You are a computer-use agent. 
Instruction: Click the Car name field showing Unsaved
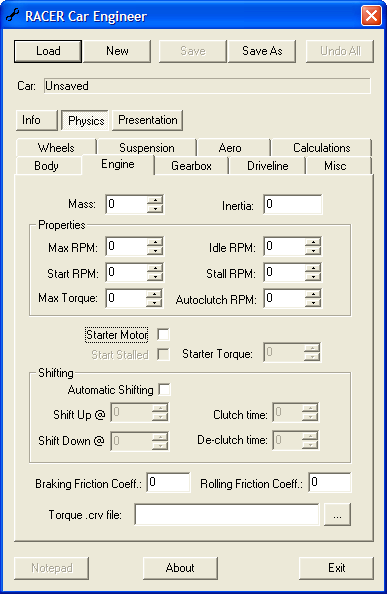point(207,86)
